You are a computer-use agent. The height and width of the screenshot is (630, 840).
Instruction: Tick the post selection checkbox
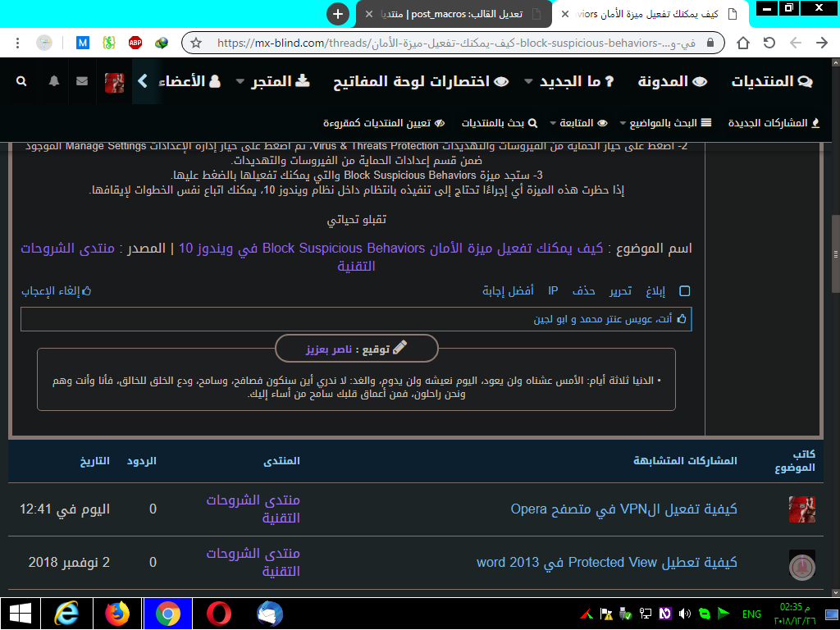tap(685, 291)
